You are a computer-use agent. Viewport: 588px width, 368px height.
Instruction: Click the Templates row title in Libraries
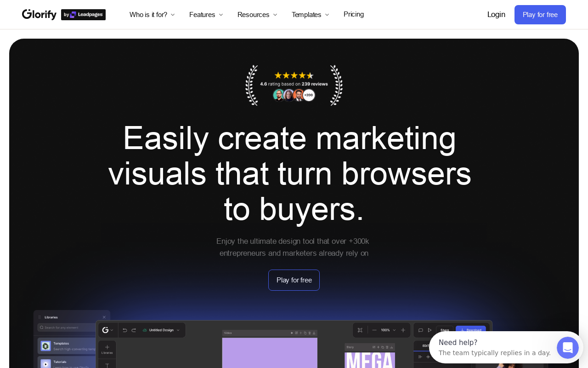(x=61, y=343)
